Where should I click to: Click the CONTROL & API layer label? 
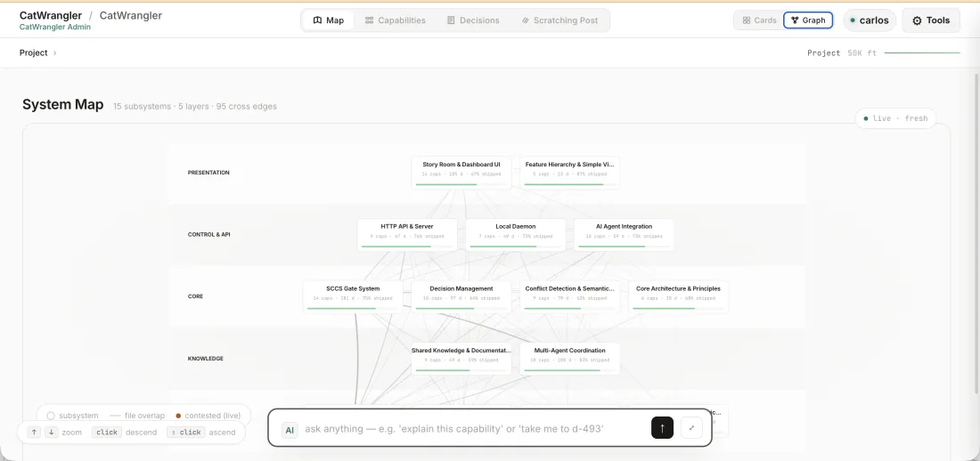click(x=209, y=235)
